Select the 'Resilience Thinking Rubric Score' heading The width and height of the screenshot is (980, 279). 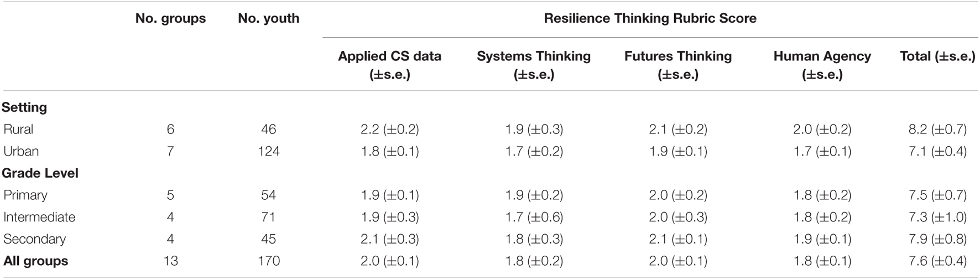pyautogui.click(x=650, y=18)
